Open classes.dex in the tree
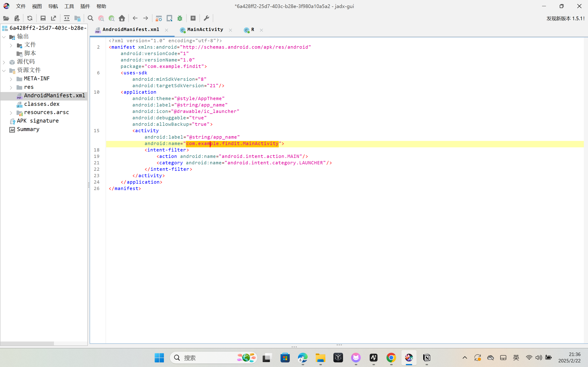Screen dimensions: 588x367 click(x=42, y=104)
